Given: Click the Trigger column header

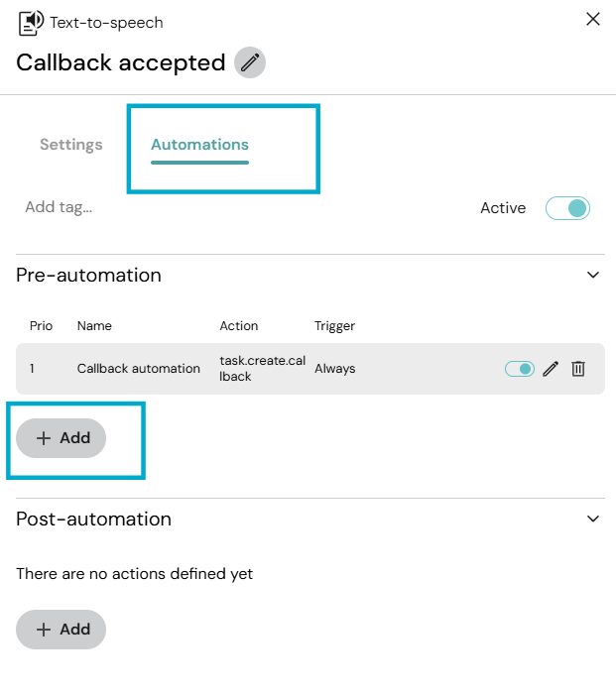Looking at the screenshot, I should pos(335,326).
